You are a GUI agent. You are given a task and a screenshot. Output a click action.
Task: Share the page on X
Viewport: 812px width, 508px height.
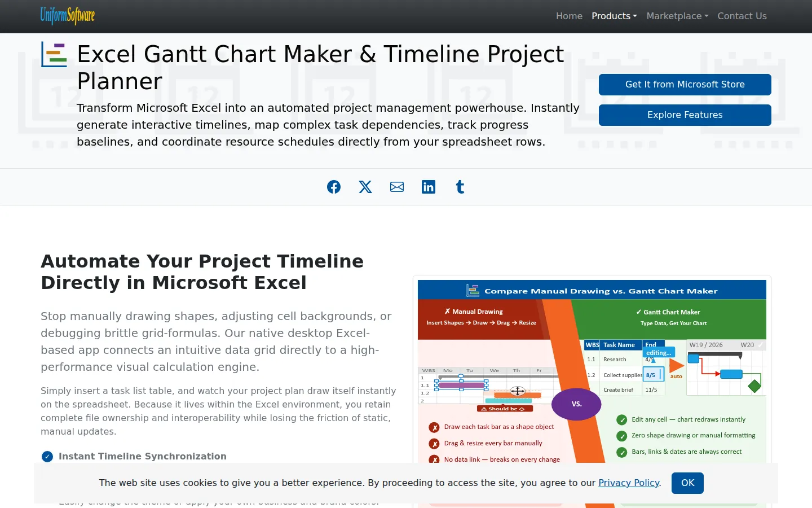pos(365,187)
